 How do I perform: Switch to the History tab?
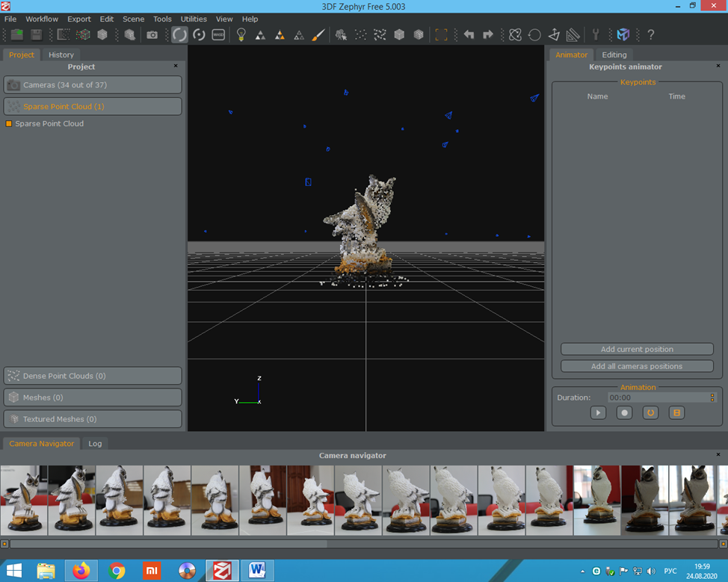(x=61, y=55)
